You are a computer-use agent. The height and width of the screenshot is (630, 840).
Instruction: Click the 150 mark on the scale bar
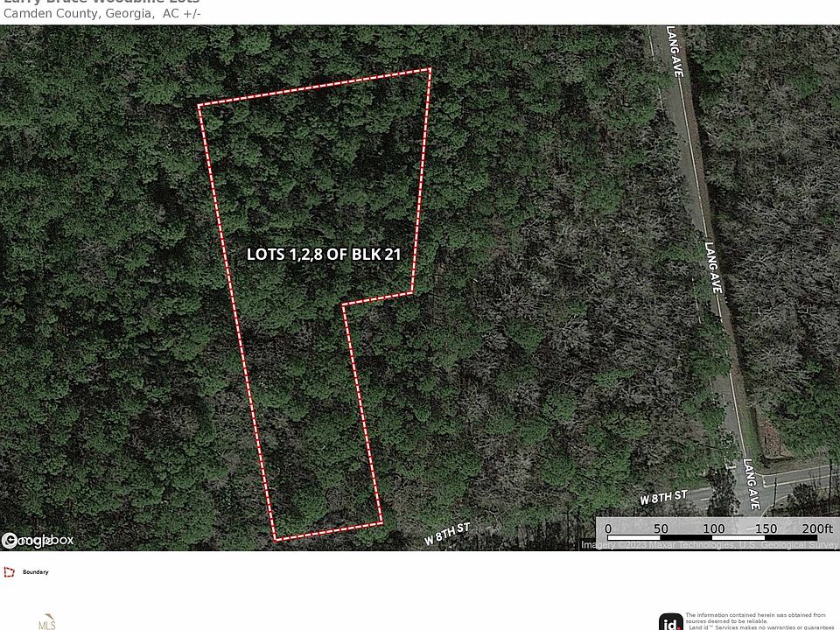pyautogui.click(x=766, y=528)
